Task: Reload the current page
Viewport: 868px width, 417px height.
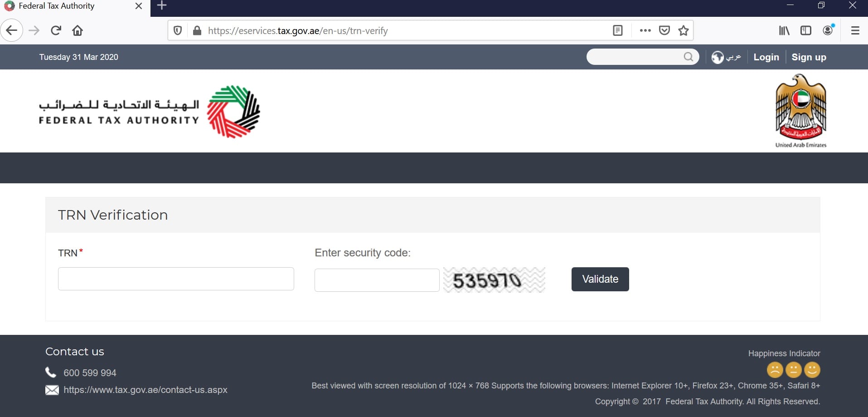Action: click(x=56, y=30)
